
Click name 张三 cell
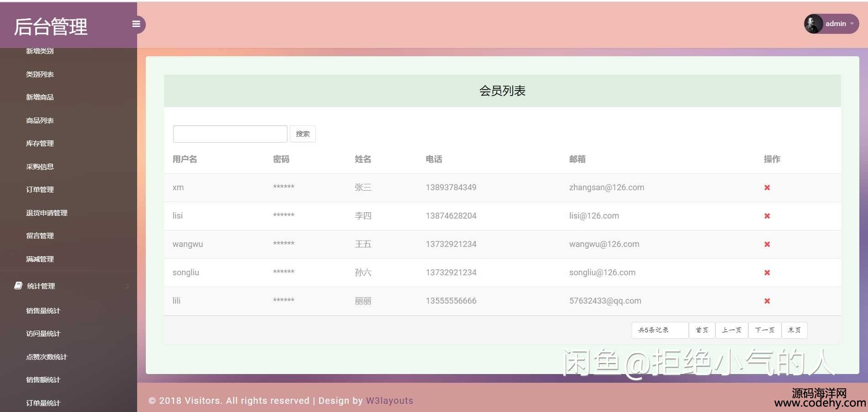363,187
